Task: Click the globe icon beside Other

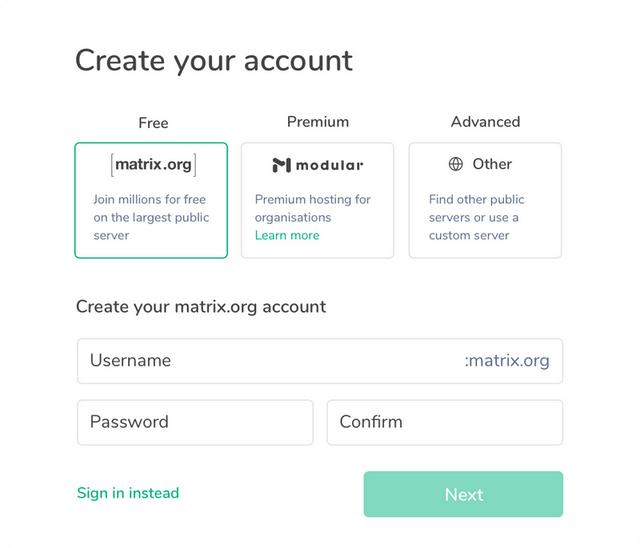Action: [x=456, y=164]
